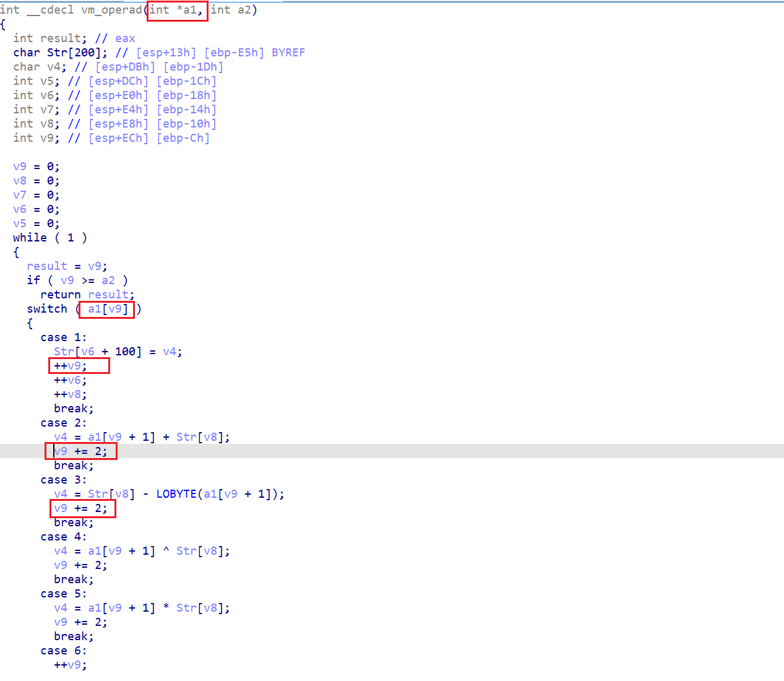
Task: Click the while ( 1 ) statement
Action: (x=50, y=238)
